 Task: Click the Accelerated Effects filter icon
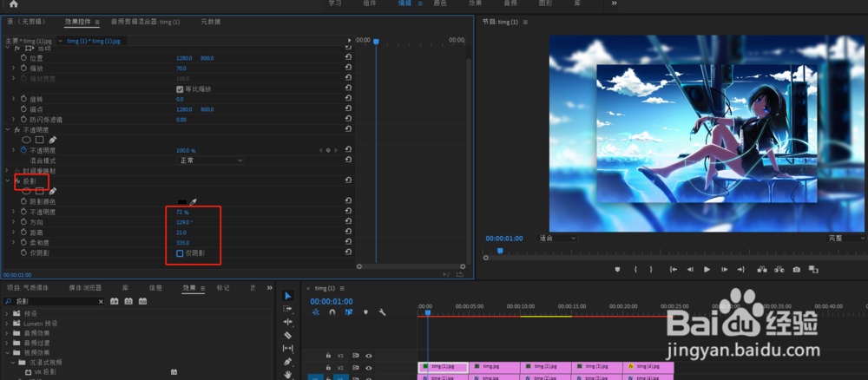tap(114, 301)
